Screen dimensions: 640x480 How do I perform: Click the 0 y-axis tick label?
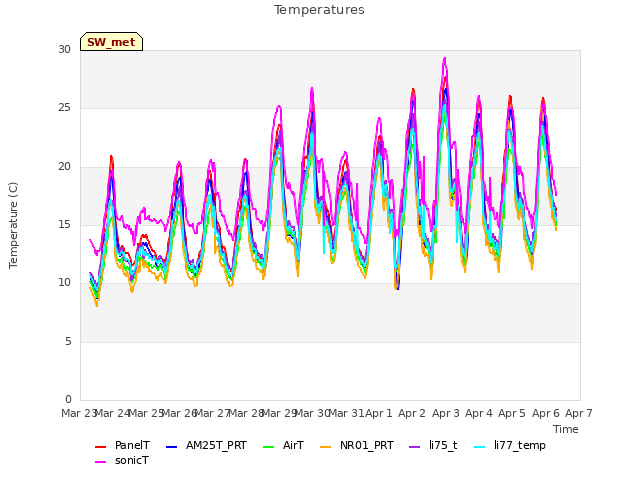click(x=68, y=399)
